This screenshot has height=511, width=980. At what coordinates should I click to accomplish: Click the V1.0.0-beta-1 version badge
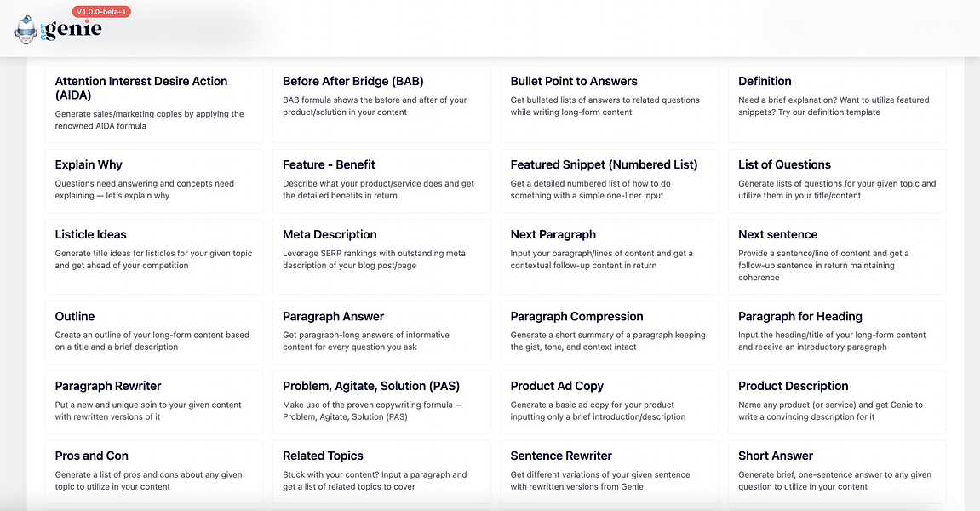101,12
